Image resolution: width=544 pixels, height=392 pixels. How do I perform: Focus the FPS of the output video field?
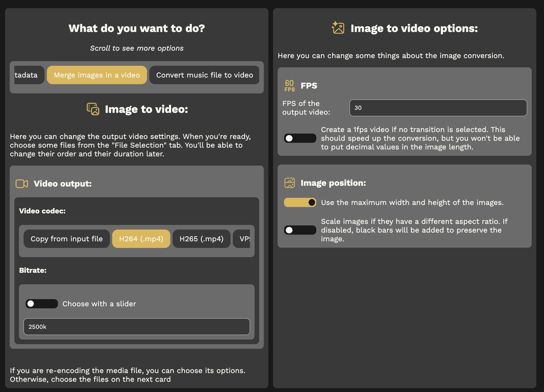click(x=438, y=108)
